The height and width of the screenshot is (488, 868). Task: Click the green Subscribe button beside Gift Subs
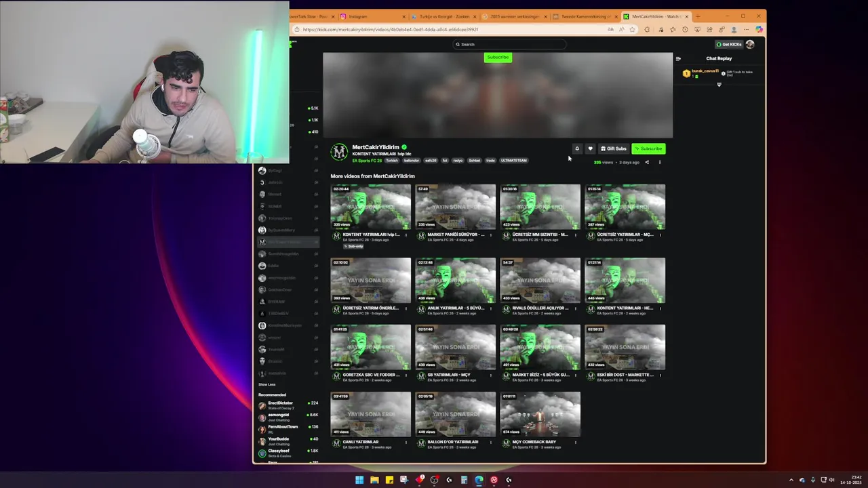point(648,148)
